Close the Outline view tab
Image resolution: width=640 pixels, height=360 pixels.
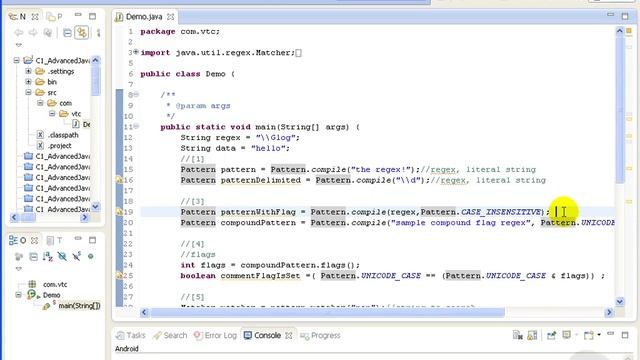[35, 240]
